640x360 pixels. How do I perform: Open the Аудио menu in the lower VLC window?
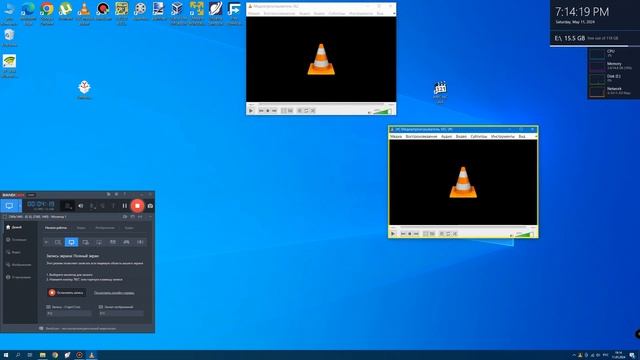[x=447, y=136]
